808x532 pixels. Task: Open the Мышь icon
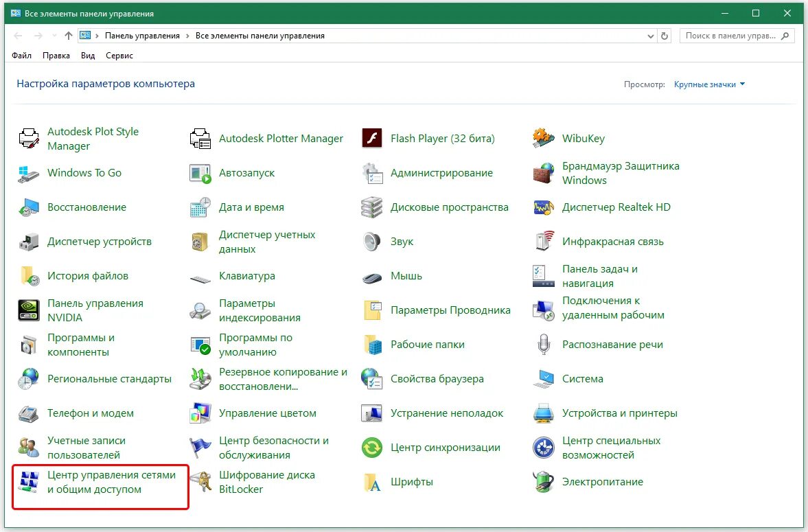(372, 277)
